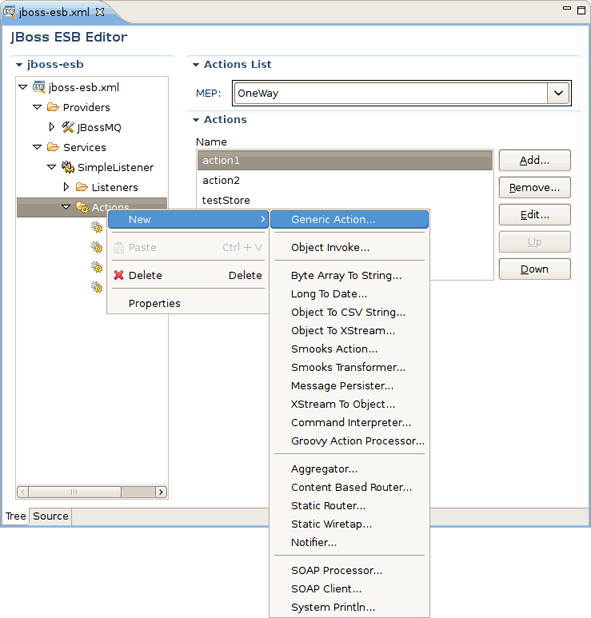This screenshot has height=618, width=591.
Task: Select Long To Date... item
Action: pos(349,294)
